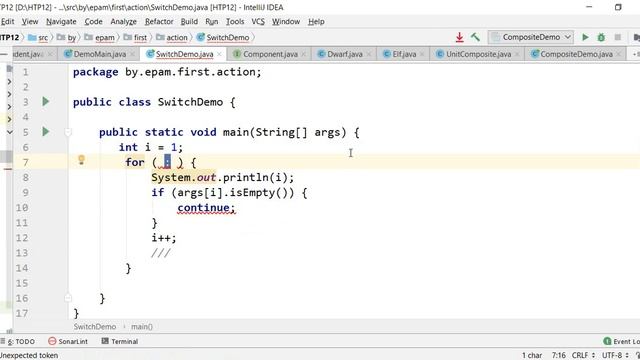Collapse the main method at its line 5 fold marker

tap(68, 132)
